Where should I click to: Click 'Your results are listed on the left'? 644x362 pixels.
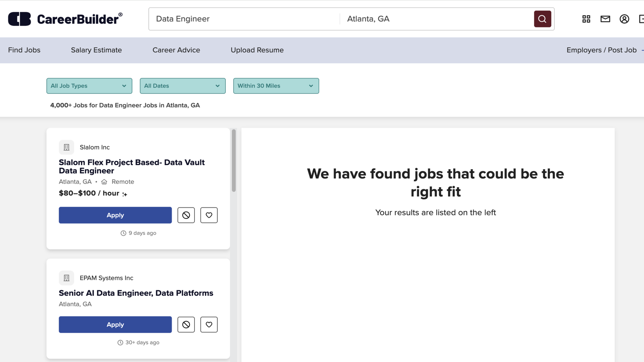tap(435, 212)
